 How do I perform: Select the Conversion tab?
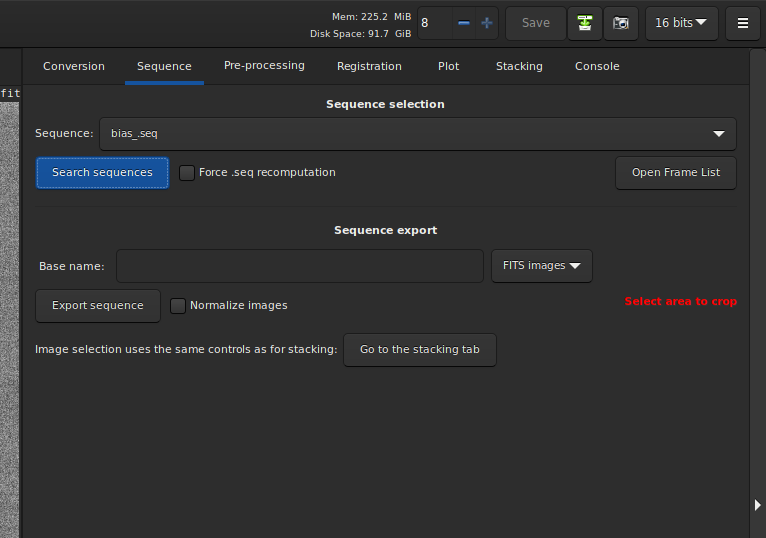coord(74,67)
